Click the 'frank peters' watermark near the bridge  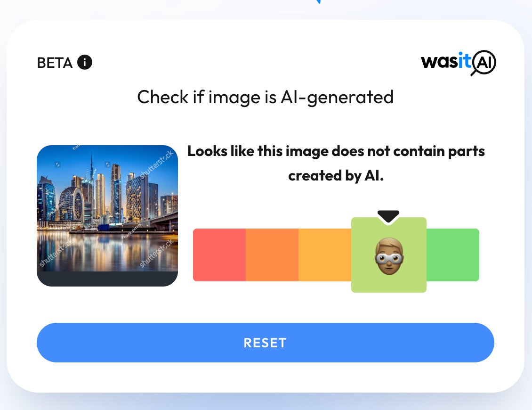[x=133, y=230]
